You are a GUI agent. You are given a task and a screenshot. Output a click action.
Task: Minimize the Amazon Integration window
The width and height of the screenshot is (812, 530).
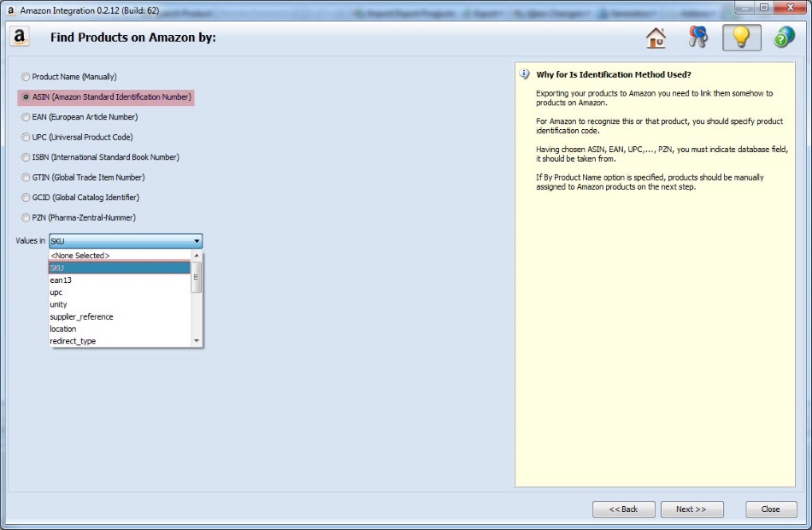(744, 7)
